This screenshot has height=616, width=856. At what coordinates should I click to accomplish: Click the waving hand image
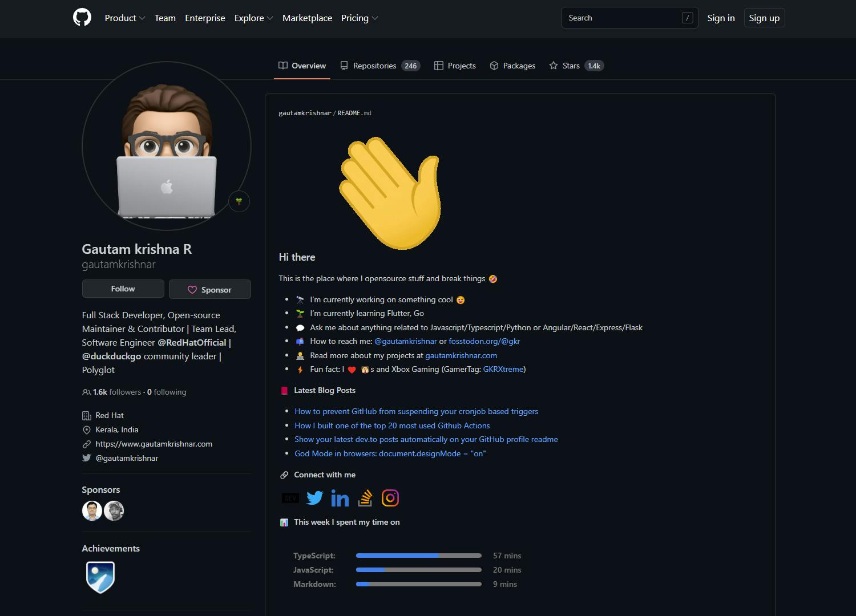(x=390, y=193)
